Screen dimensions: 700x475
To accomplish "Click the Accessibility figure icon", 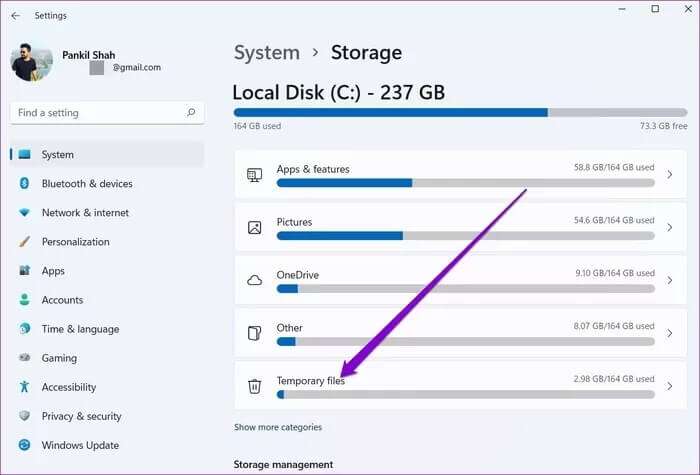I will pos(25,387).
